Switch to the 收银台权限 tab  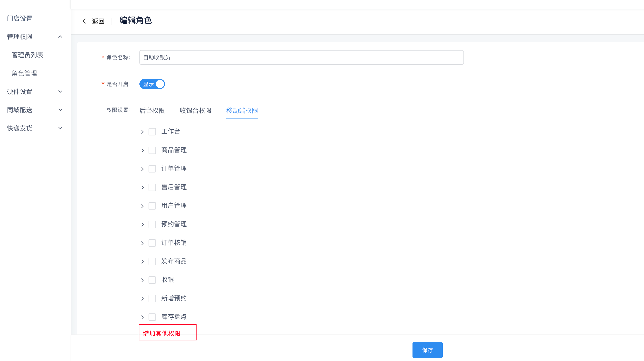coord(195,110)
